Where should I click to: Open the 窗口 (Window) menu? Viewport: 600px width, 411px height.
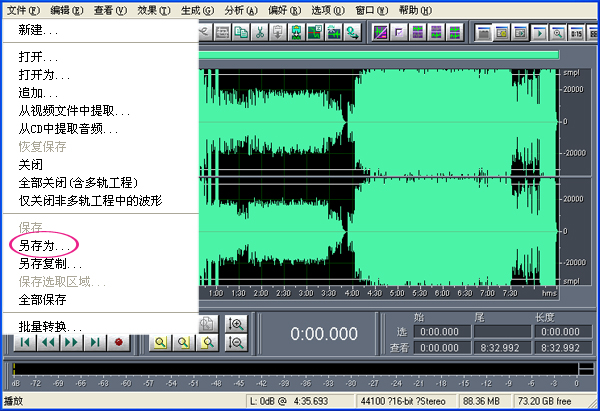(372, 10)
